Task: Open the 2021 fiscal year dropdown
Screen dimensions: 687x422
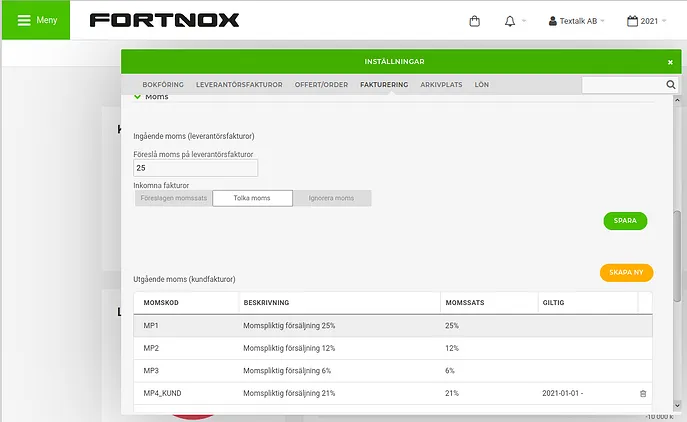Action: tap(647, 21)
